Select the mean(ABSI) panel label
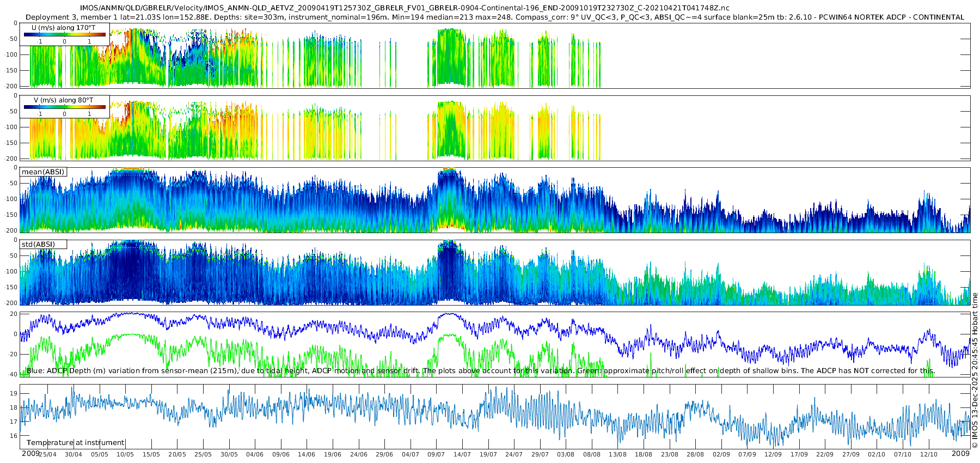The width and height of the screenshot is (980, 463). click(43, 172)
